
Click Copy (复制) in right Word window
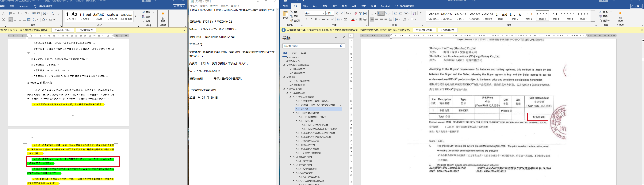(x=294, y=16)
